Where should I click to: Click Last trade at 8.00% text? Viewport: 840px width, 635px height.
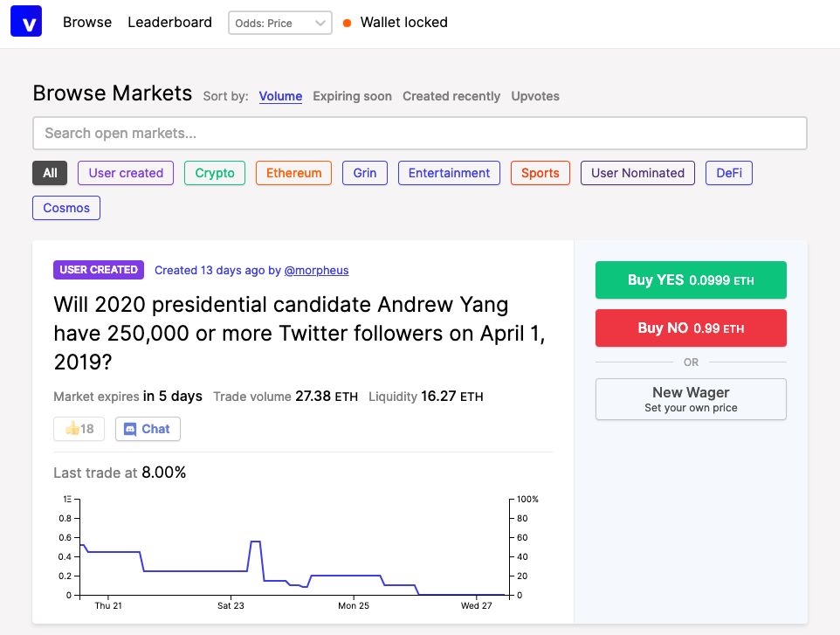point(120,473)
